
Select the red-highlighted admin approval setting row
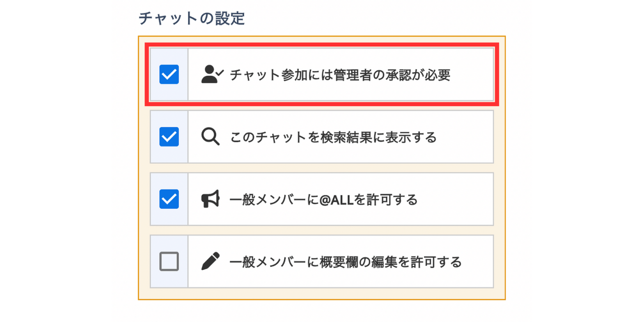pos(322,73)
